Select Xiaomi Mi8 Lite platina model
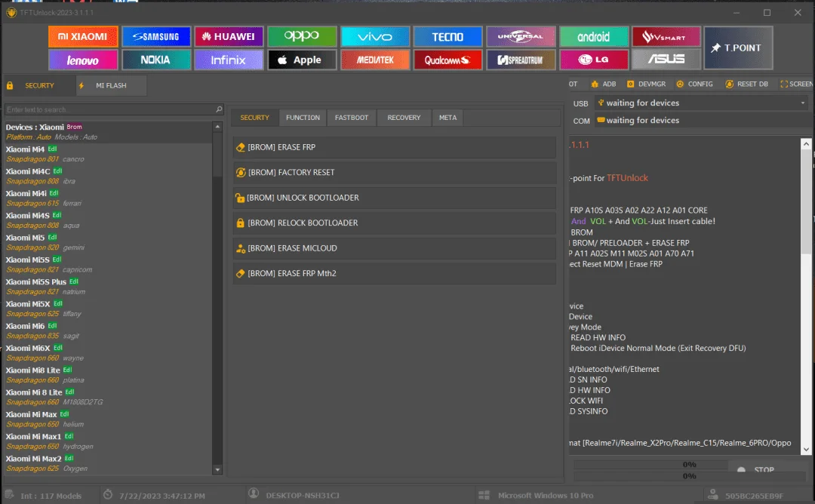This screenshot has width=815, height=504. point(108,375)
